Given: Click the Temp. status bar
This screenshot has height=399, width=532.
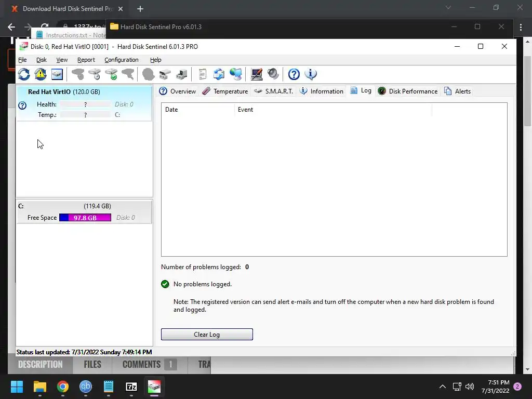Looking at the screenshot, I should [86, 115].
